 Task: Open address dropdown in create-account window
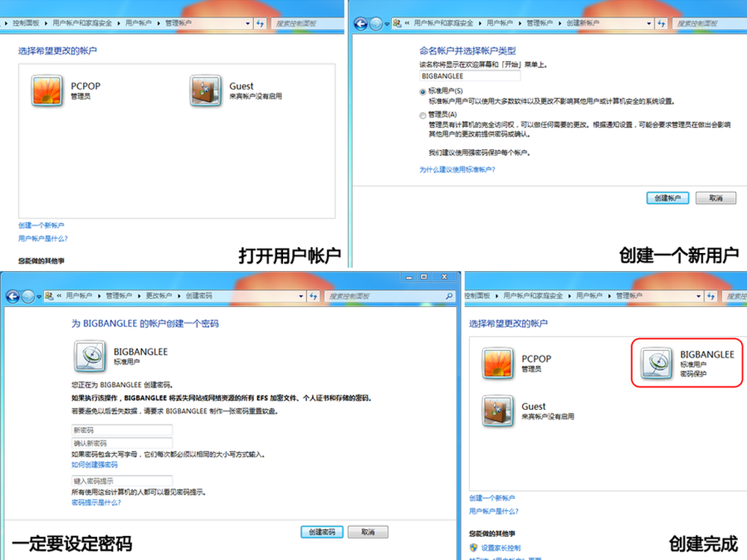pyautogui.click(x=649, y=23)
